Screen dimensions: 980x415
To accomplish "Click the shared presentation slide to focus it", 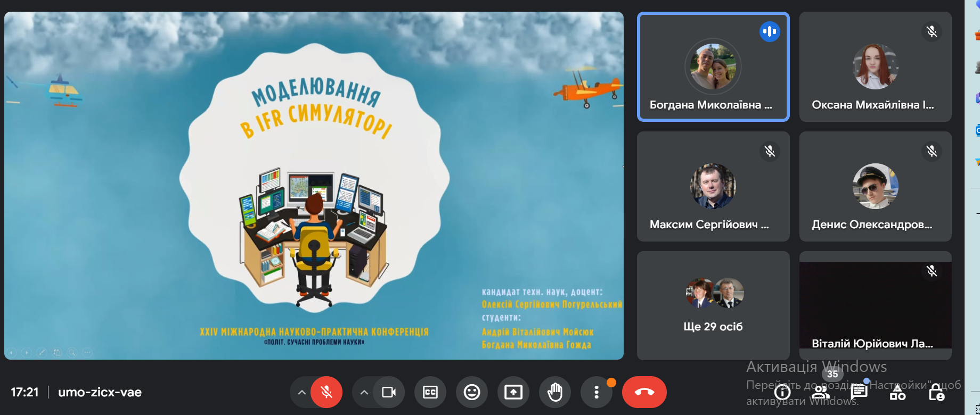I will point(314,186).
